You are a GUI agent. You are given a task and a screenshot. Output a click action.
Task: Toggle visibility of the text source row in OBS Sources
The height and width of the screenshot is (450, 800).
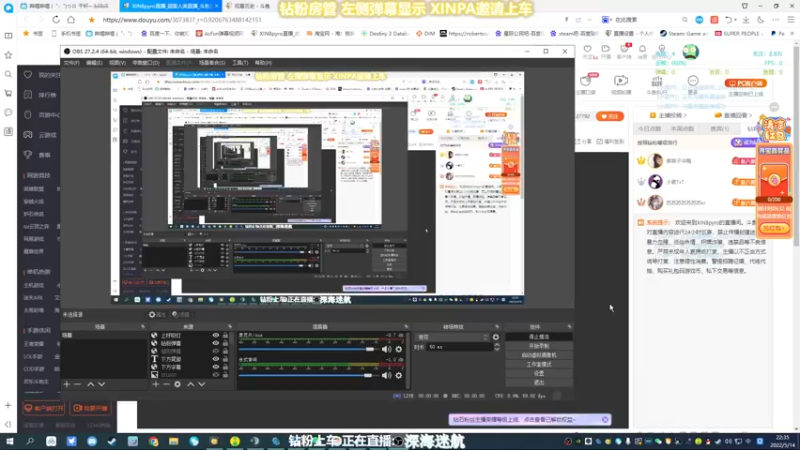[216, 359]
